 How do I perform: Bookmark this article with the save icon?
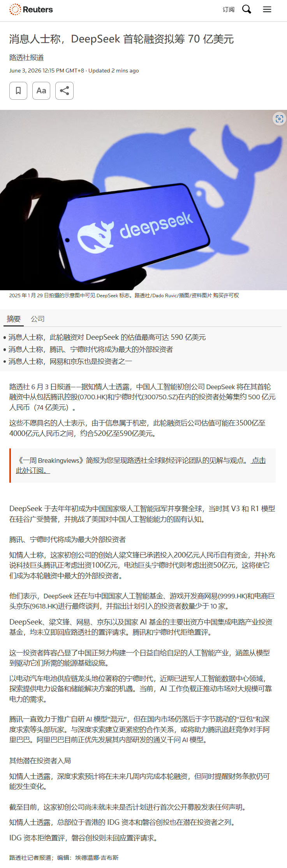pos(18,91)
